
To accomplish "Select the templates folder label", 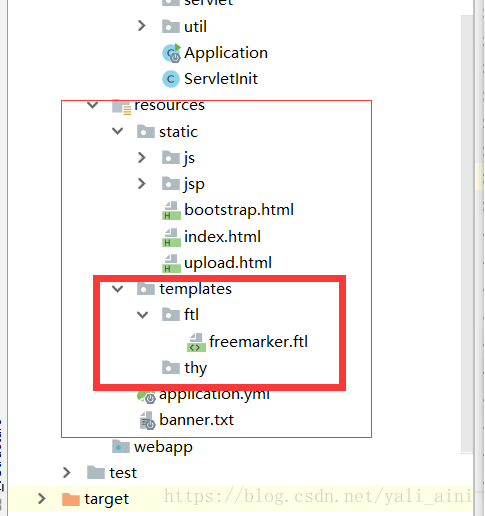I will pyautogui.click(x=195, y=289).
